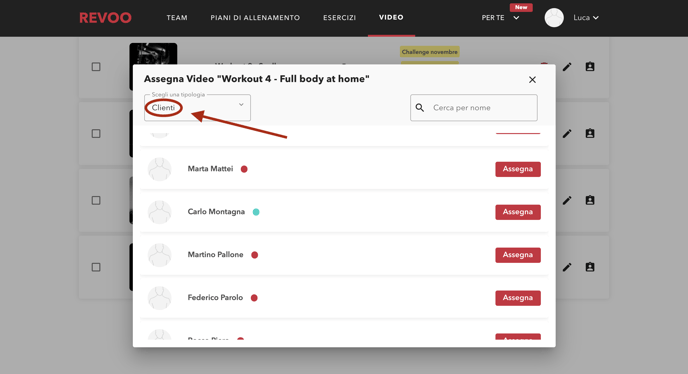Open the Luca user menu

(586, 18)
